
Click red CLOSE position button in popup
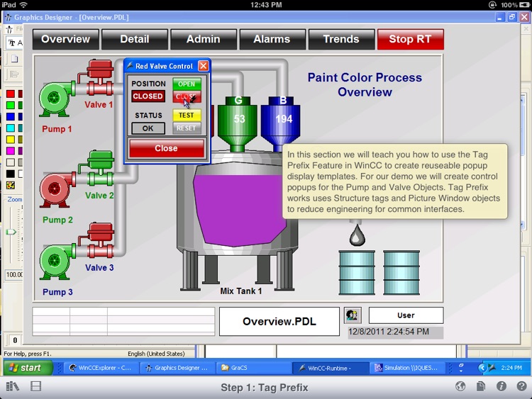pos(187,96)
